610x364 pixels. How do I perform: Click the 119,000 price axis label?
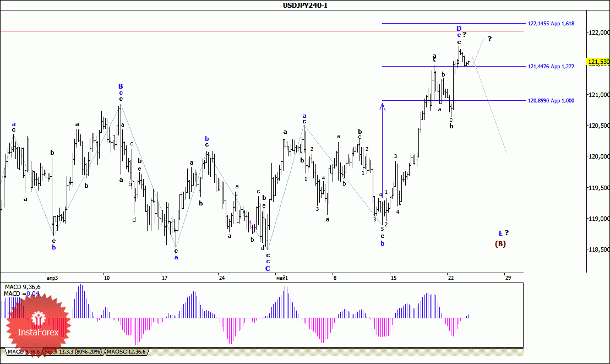click(x=599, y=219)
